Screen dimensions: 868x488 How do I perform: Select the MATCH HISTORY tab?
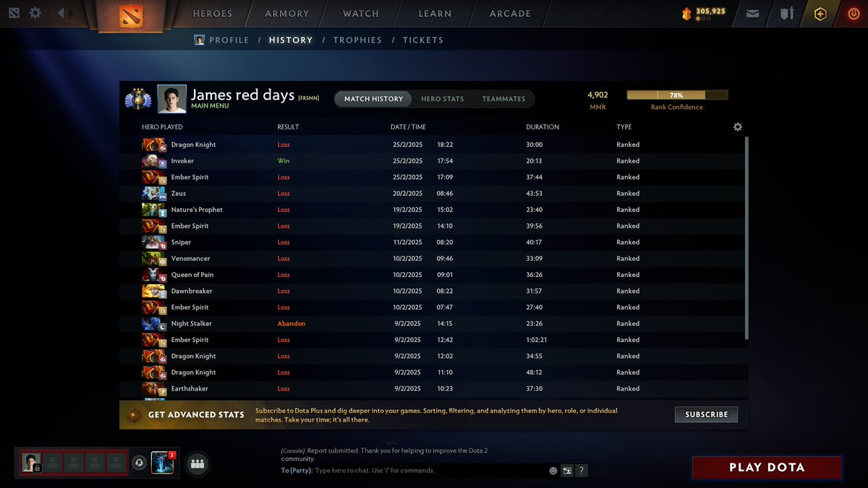(x=373, y=99)
